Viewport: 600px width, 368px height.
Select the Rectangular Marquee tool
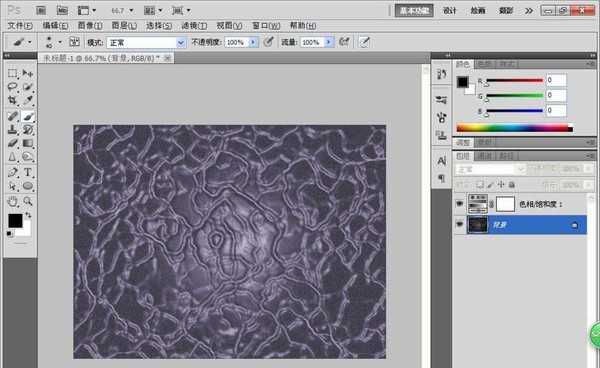coord(13,73)
